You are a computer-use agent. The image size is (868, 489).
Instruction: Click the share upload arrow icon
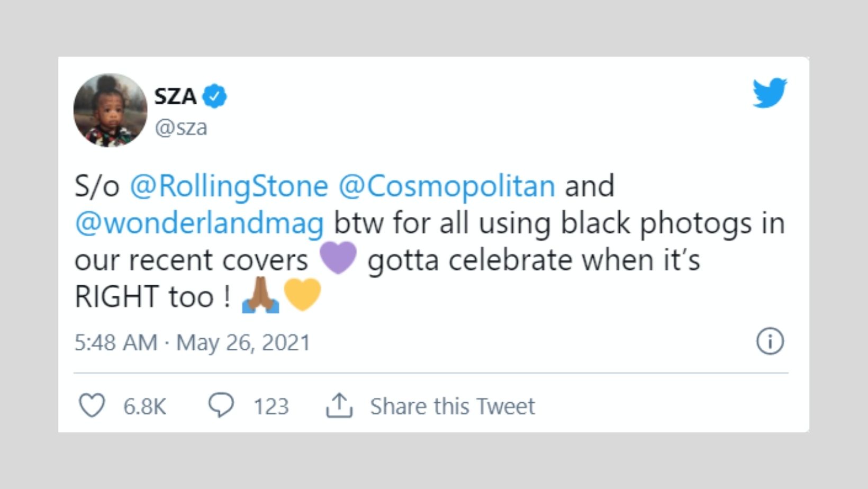(339, 406)
